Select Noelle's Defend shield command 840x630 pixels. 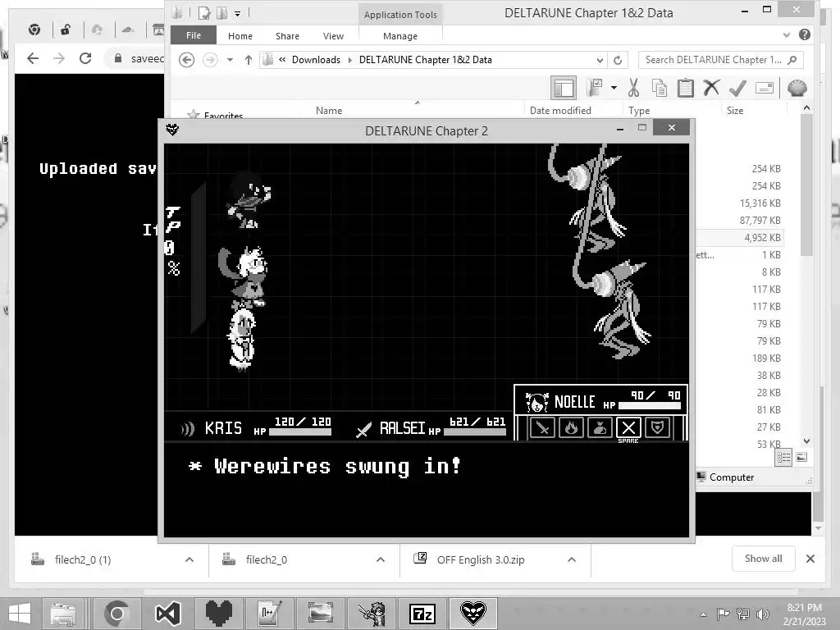[657, 428]
